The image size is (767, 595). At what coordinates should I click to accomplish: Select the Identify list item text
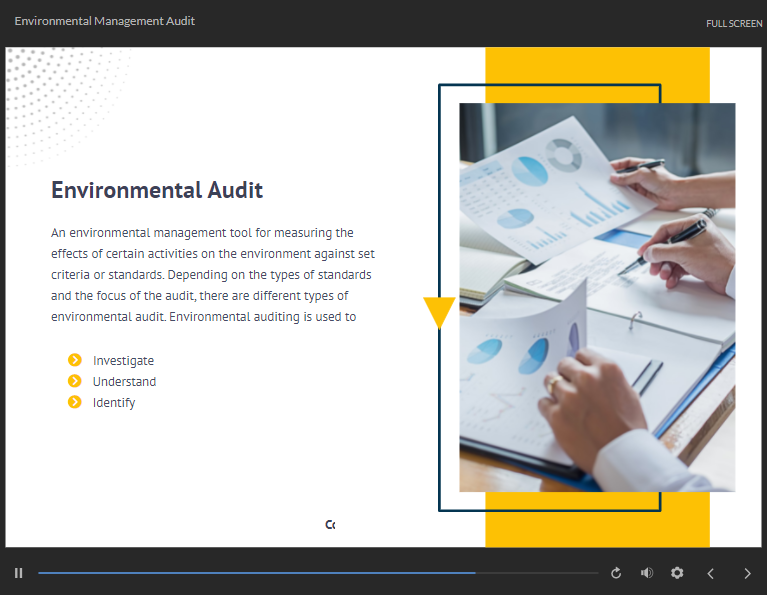pyautogui.click(x=114, y=403)
